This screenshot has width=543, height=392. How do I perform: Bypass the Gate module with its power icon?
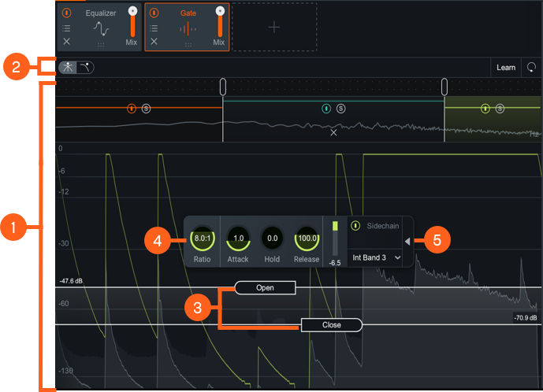pos(154,13)
